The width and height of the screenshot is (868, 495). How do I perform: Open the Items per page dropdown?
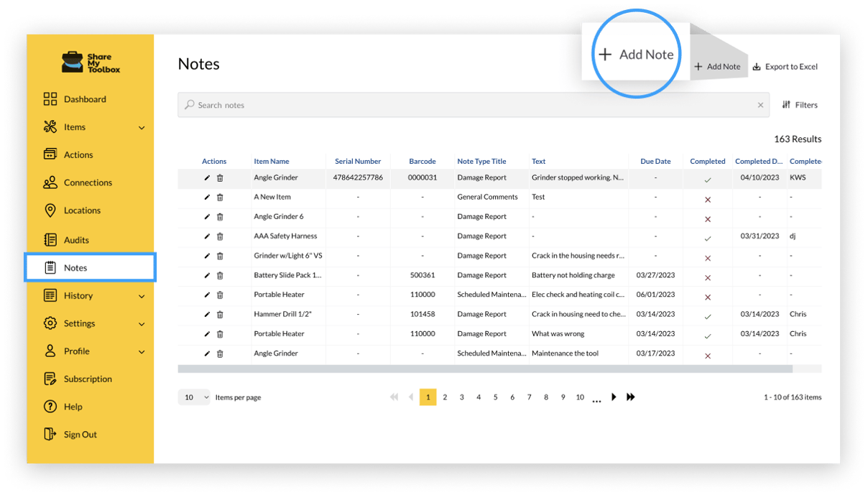tap(193, 397)
